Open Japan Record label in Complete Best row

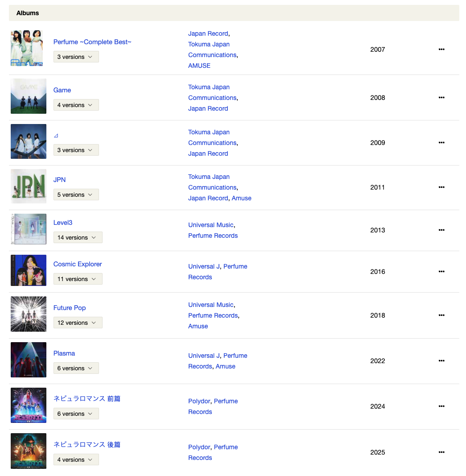tap(208, 33)
